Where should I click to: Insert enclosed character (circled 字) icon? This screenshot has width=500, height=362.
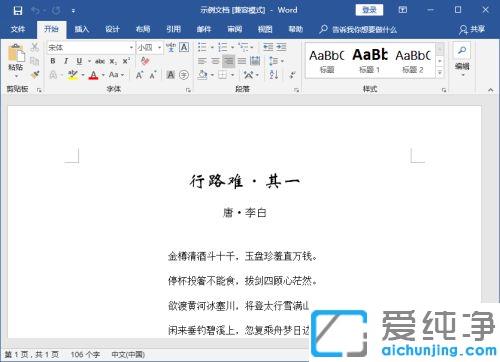tap(184, 75)
